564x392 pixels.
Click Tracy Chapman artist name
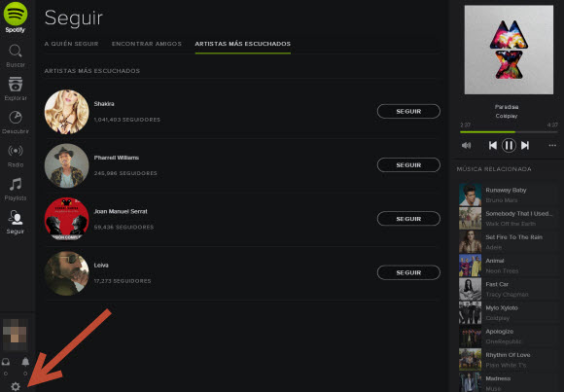coord(507,295)
